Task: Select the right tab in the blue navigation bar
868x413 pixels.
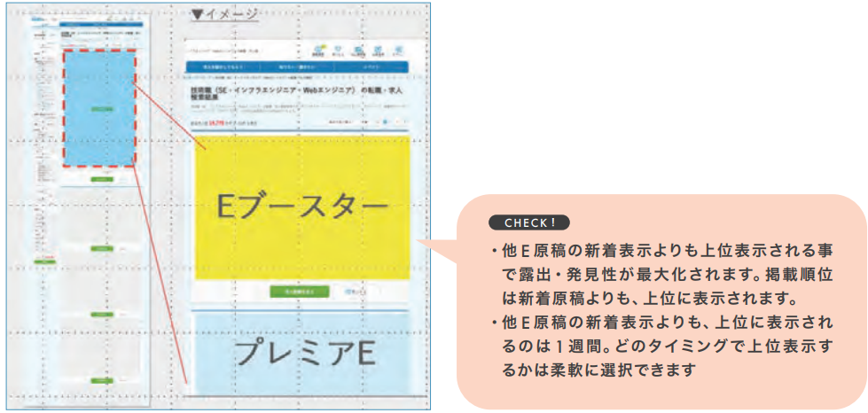Action: 370,67
